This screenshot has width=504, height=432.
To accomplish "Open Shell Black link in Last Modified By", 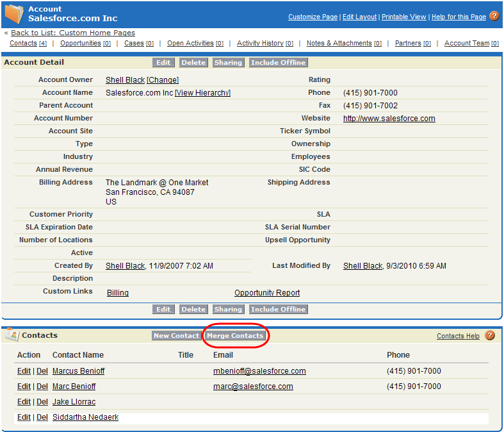I will tap(362, 266).
